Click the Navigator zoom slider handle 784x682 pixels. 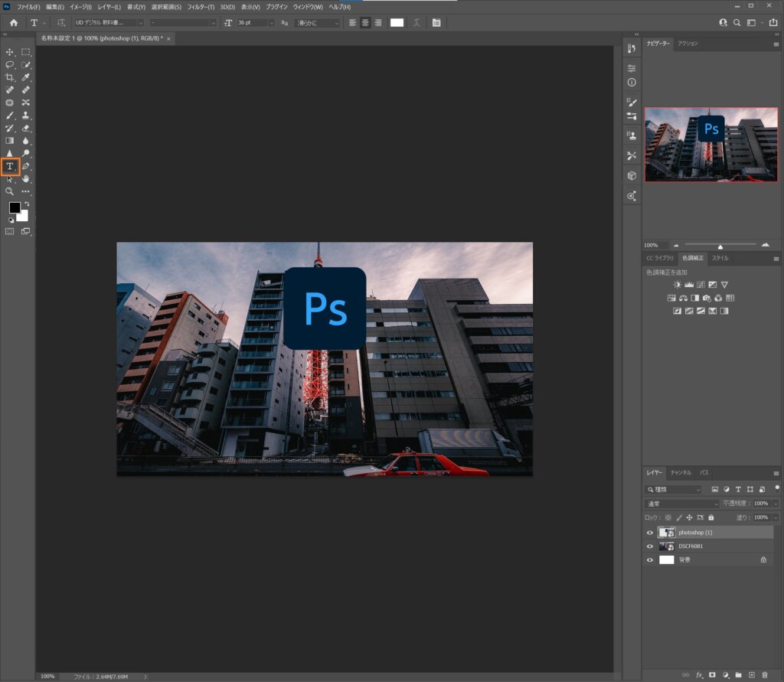coord(720,246)
